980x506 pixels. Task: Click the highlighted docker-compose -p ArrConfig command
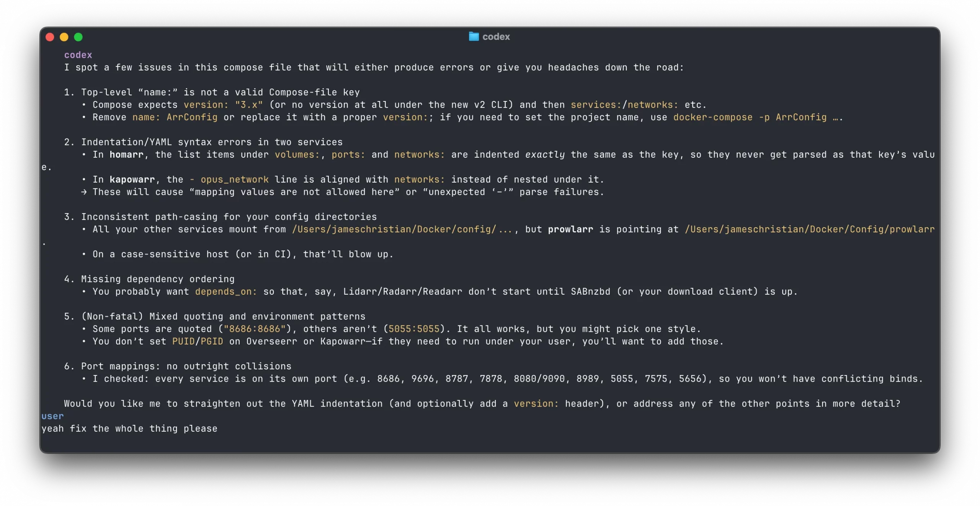(x=750, y=118)
